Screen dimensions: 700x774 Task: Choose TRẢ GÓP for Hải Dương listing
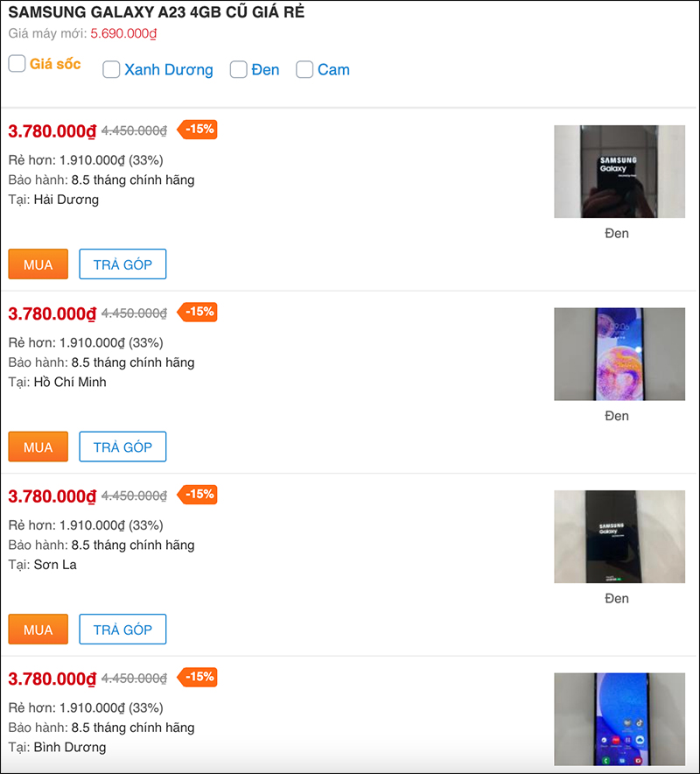[122, 264]
